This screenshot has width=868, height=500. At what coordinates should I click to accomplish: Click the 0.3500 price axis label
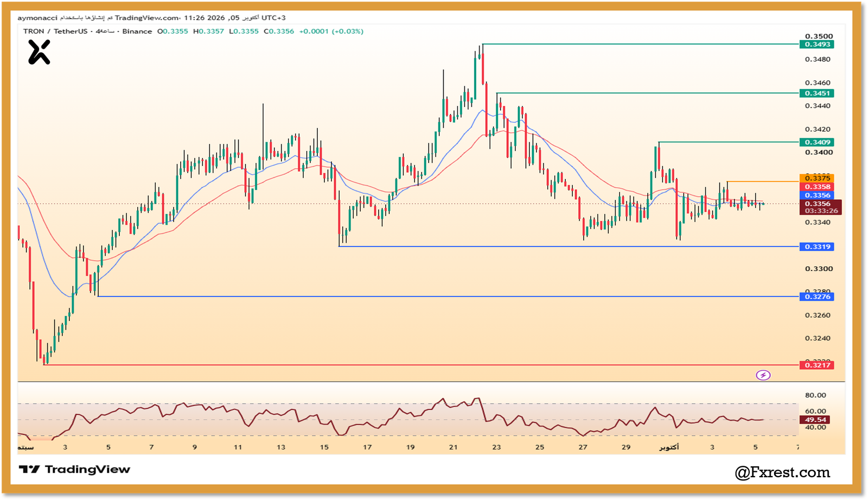click(819, 36)
